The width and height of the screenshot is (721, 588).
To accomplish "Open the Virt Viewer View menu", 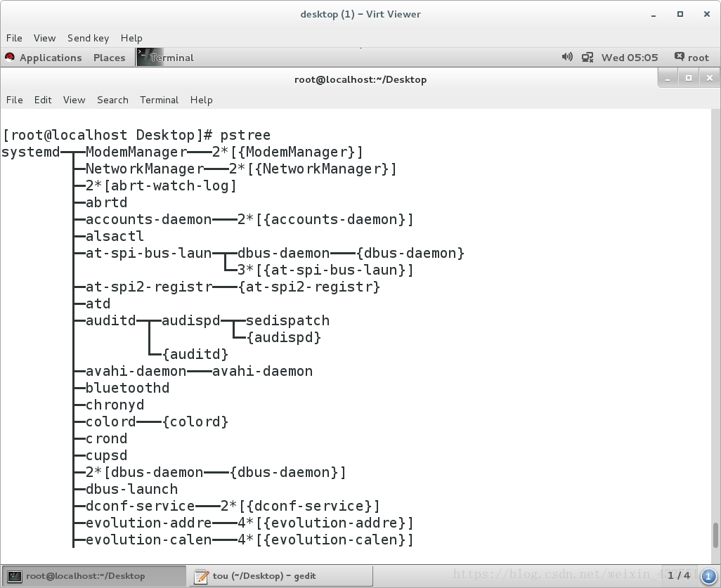I will pos(44,38).
